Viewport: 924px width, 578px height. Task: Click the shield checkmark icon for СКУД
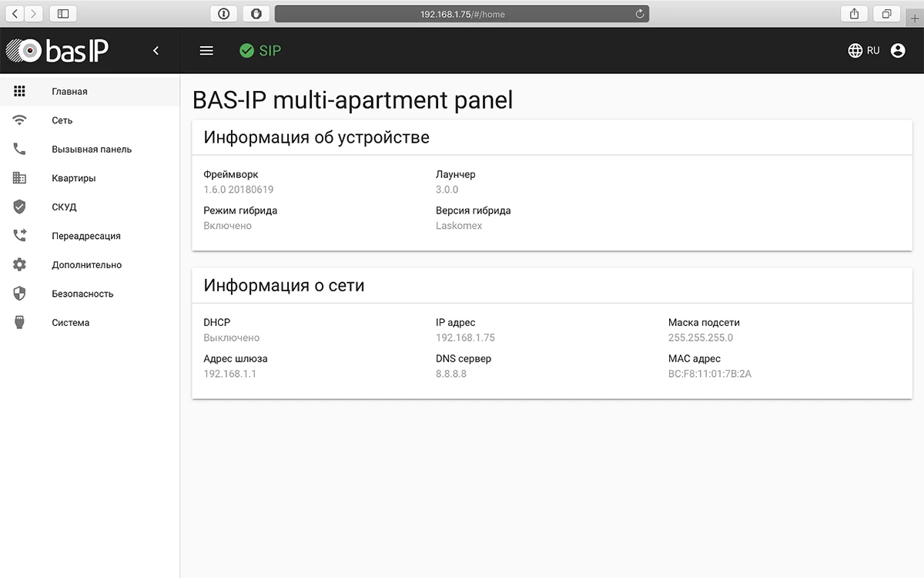pos(20,207)
